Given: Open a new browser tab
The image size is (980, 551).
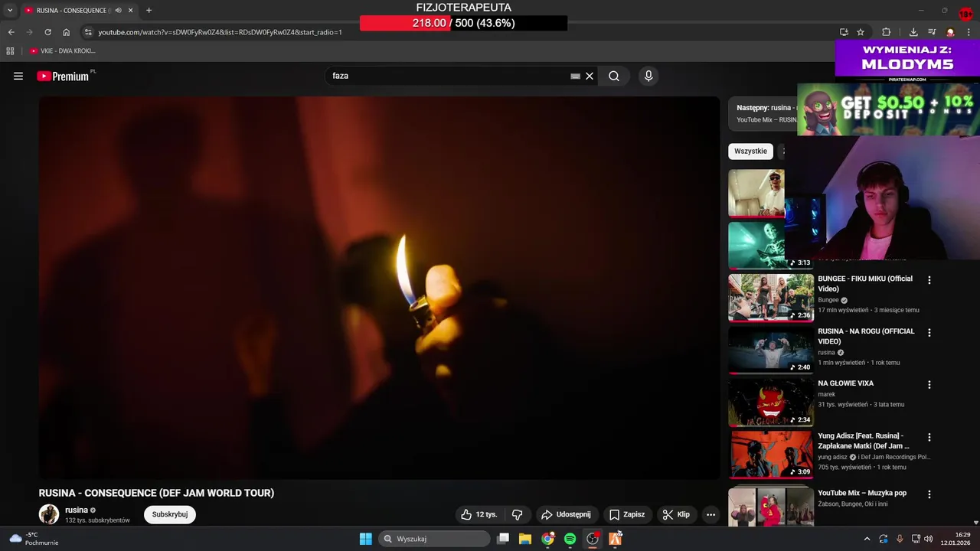Looking at the screenshot, I should point(149,10).
